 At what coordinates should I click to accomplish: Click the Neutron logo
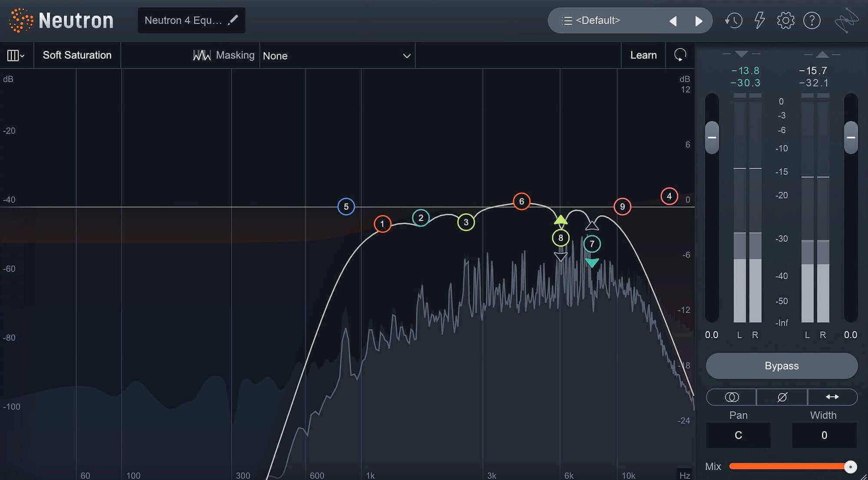click(x=62, y=20)
